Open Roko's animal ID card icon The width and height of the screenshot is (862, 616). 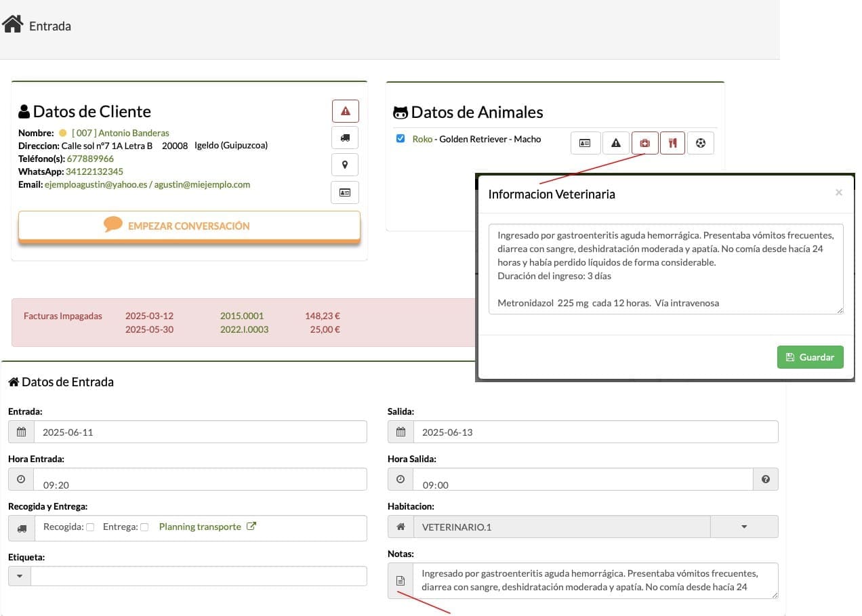pyautogui.click(x=586, y=143)
